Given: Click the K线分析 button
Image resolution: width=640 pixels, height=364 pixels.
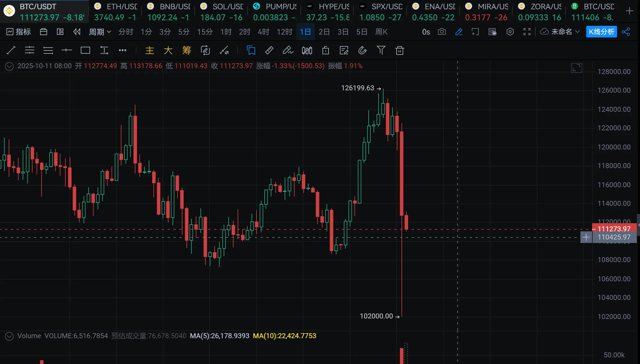Looking at the screenshot, I should [601, 32].
